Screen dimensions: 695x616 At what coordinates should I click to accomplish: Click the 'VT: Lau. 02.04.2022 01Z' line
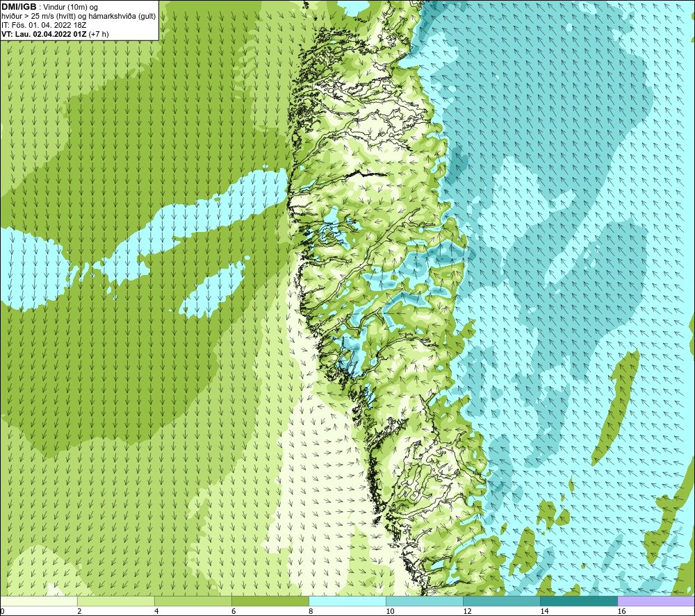[44, 34]
